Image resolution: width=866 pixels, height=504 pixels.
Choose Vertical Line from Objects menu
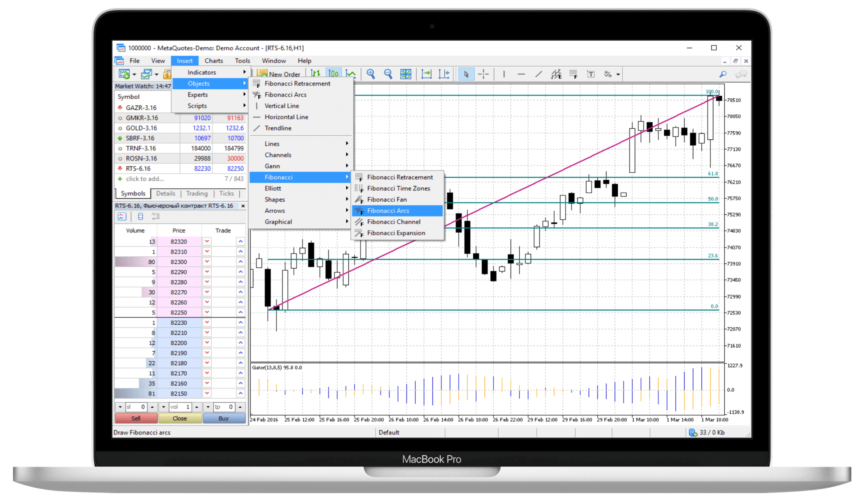coord(301,106)
